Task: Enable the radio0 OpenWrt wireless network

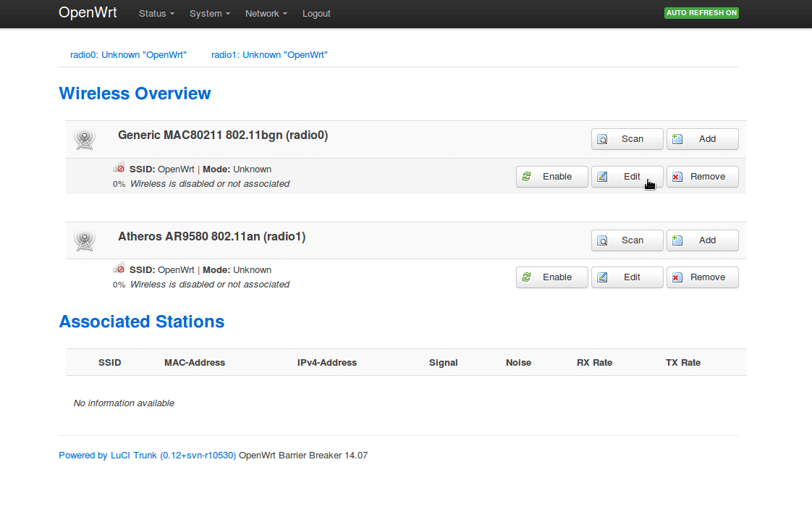Action: pyautogui.click(x=551, y=177)
